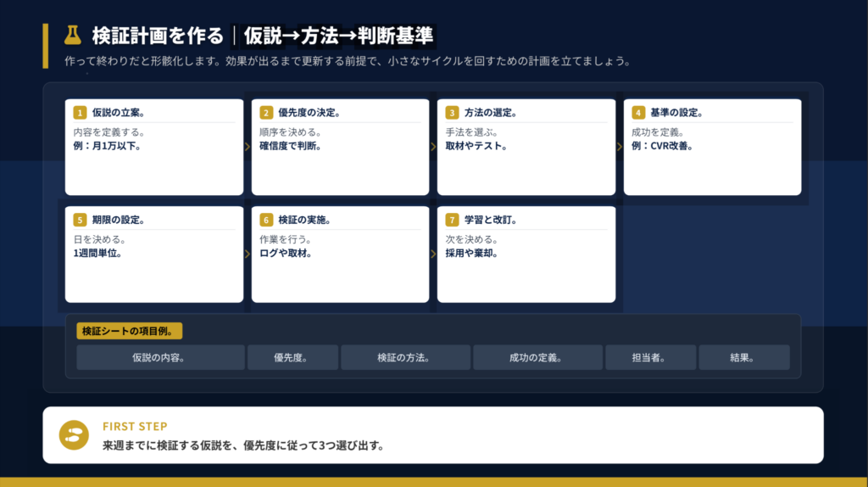Click the chevron arrow between cards 3 and 4
The height and width of the screenshot is (487, 868).
pos(620,146)
